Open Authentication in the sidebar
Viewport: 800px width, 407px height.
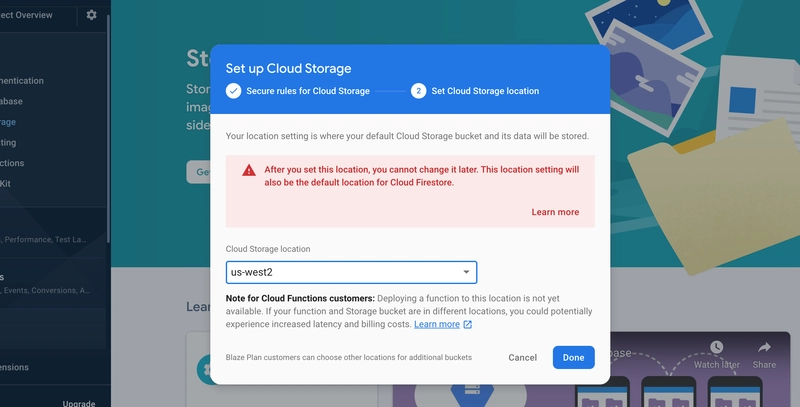point(22,81)
